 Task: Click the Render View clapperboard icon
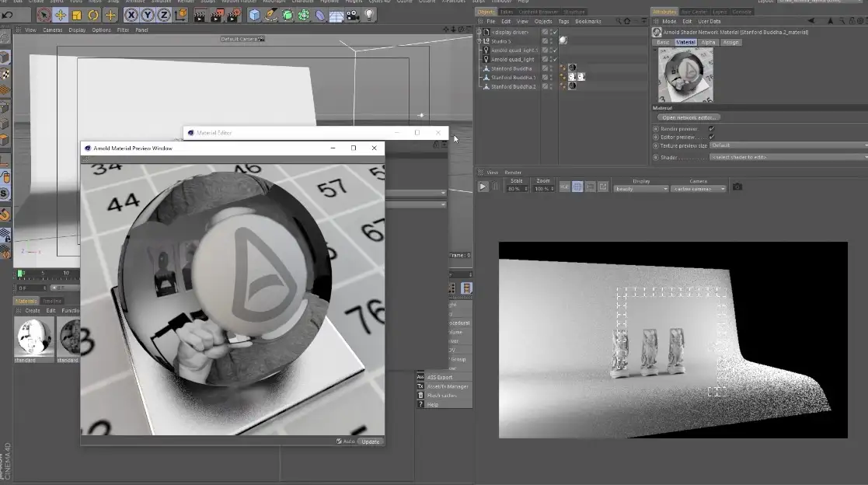click(200, 15)
